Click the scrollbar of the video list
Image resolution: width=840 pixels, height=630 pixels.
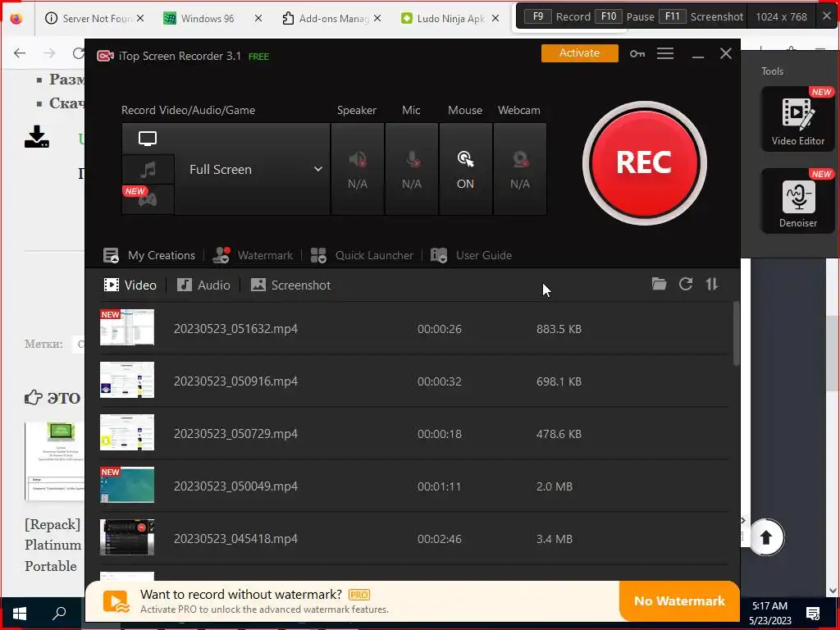[737, 333]
